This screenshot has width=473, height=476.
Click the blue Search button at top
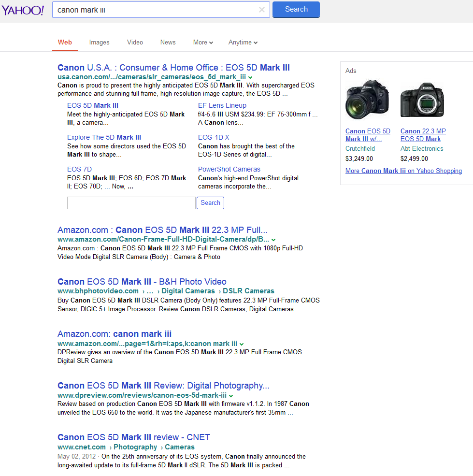296,9
